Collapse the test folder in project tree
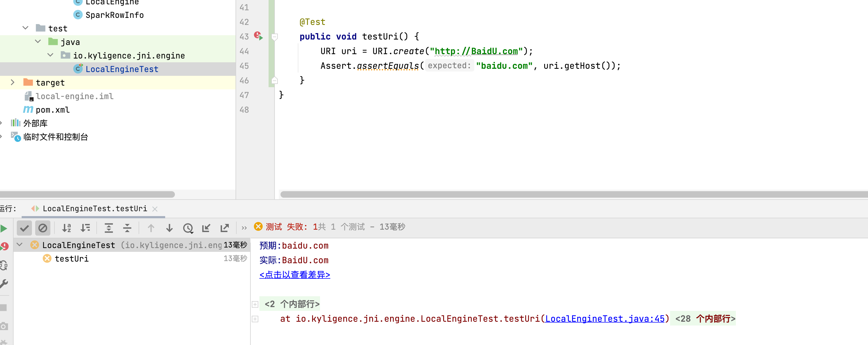This screenshot has width=868, height=345. pos(25,28)
